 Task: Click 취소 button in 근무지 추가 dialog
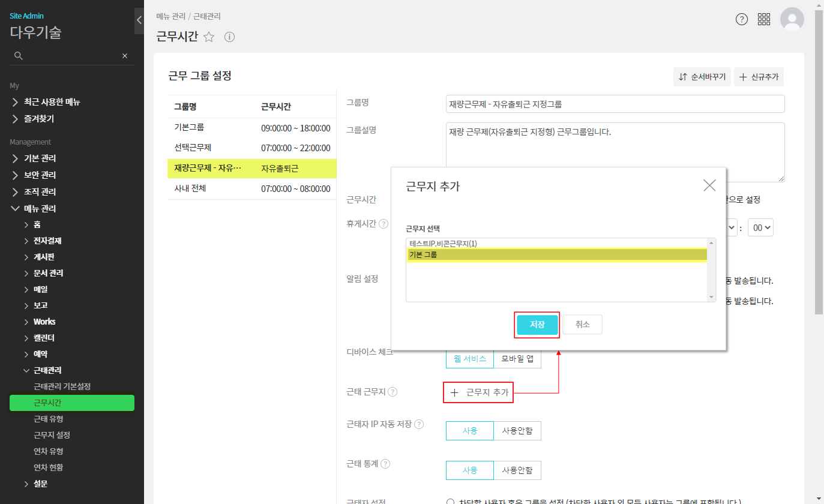coord(582,325)
